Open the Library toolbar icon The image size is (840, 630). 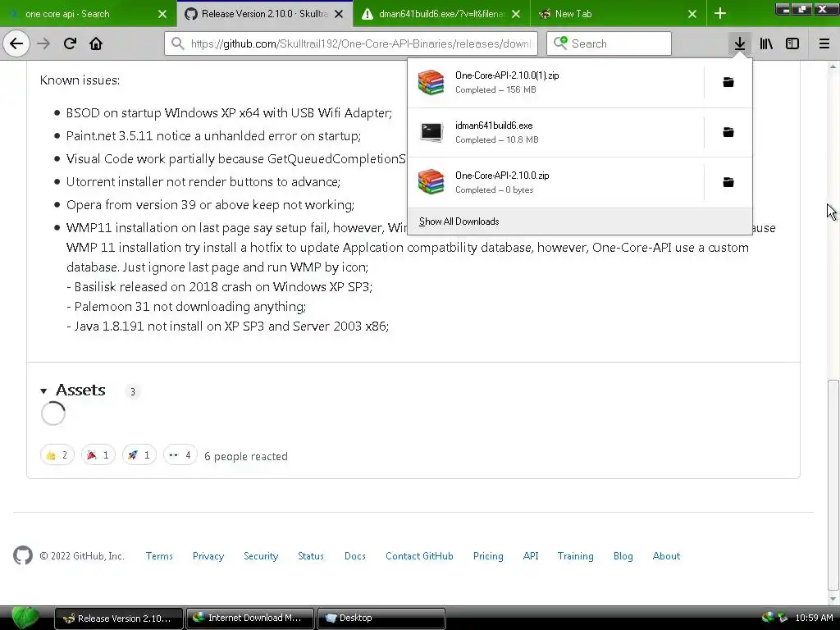pos(766,43)
